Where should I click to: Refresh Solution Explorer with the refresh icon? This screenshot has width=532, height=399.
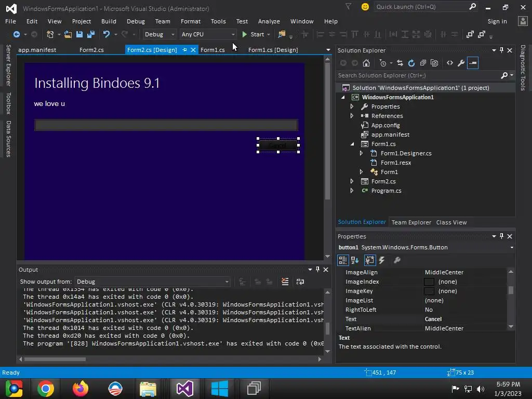[411, 63]
